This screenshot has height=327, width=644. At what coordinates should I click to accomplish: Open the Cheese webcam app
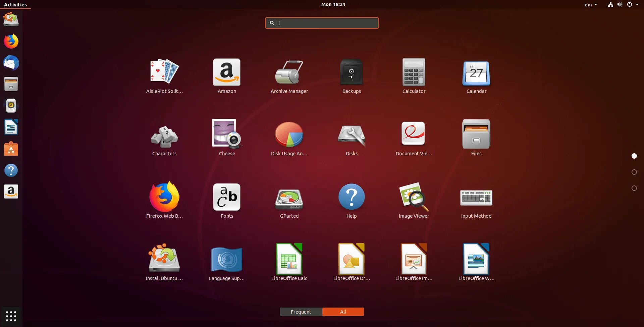coord(227,139)
